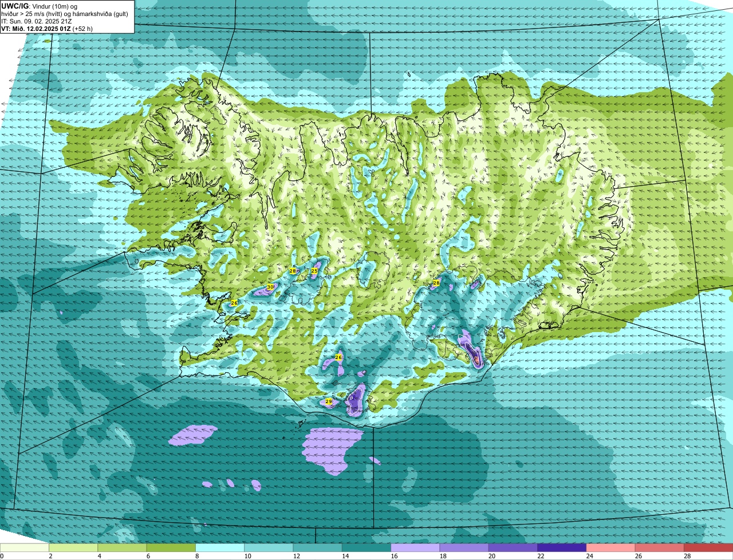733x560 pixels.
Task: Click the 'UWC/IG: Vindur (10m) og' title line
Action: [x=39, y=6]
